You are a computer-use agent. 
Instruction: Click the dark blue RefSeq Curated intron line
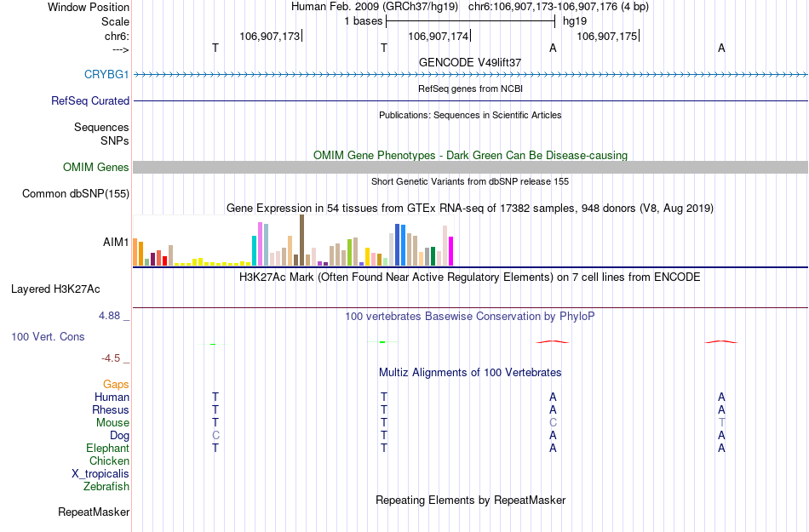coord(470,100)
